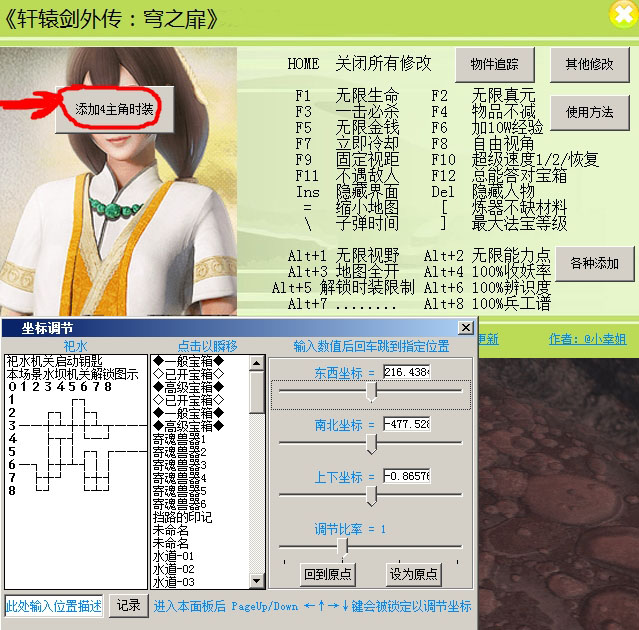The height and width of the screenshot is (630, 639).
Task: Click 祀水机关启动钥匙 in the left list
Action: pyautogui.click(x=55, y=361)
